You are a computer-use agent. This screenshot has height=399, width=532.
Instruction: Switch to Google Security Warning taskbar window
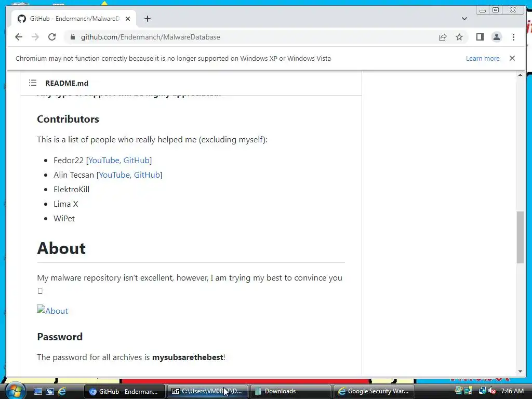point(374,391)
